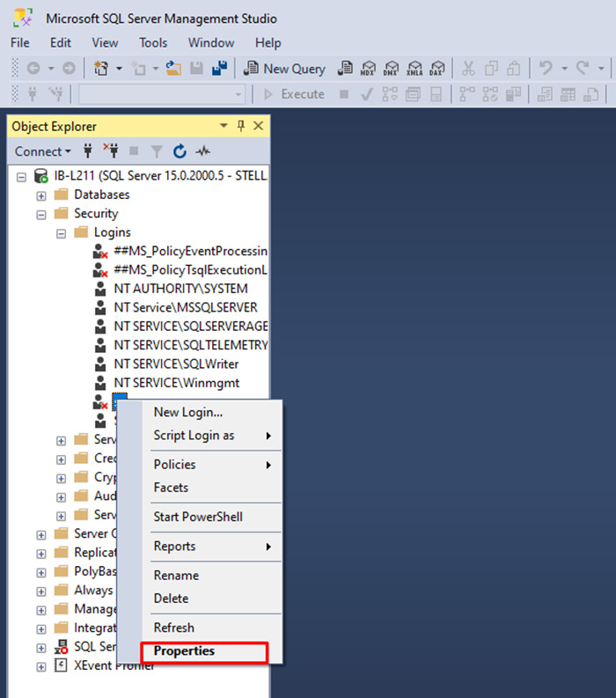Image resolution: width=616 pixels, height=698 pixels.
Task: Select the NT Service\MSSQLSERVER login
Action: tap(186, 307)
